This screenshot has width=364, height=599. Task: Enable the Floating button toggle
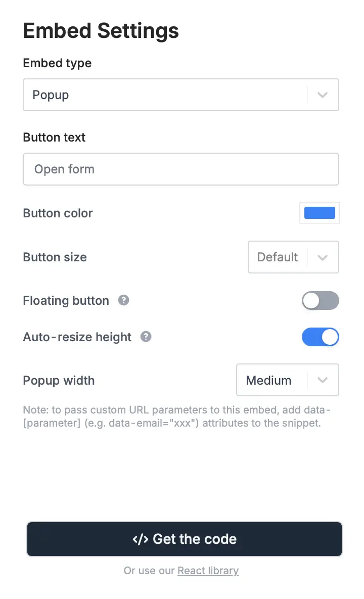(x=320, y=301)
